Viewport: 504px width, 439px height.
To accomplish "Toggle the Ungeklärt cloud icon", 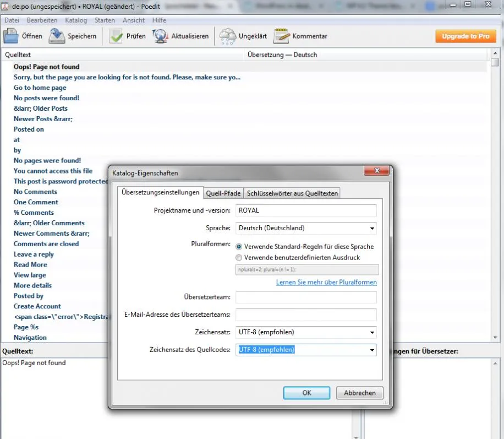I will (x=228, y=36).
